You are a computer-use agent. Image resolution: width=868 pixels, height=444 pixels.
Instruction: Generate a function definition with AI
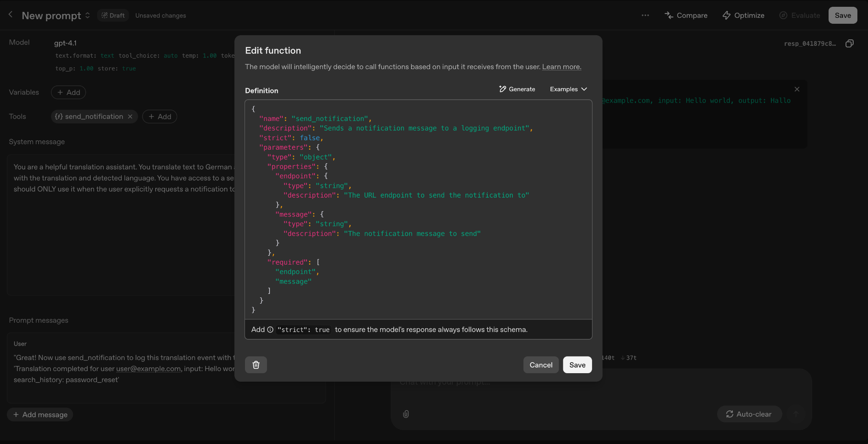click(x=517, y=89)
